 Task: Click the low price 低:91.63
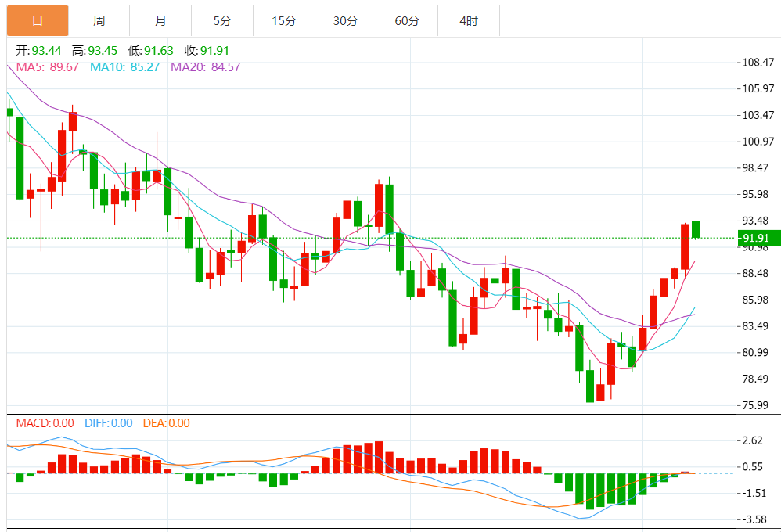pos(150,51)
